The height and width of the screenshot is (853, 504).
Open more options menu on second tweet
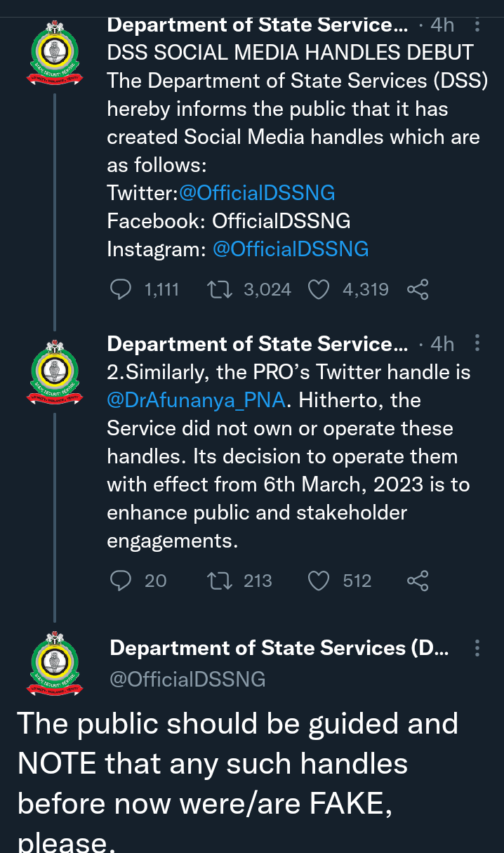tap(477, 343)
